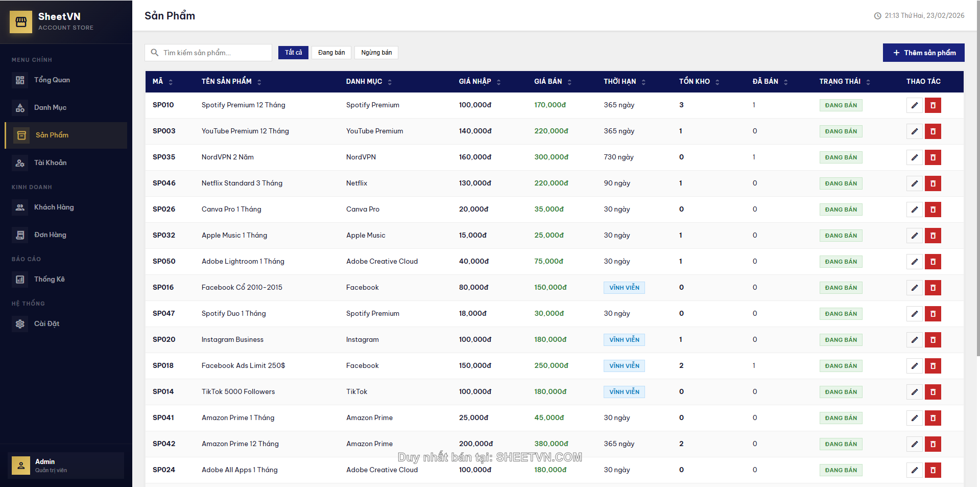The height and width of the screenshot is (487, 980).
Task: Click the product search input field
Action: [x=214, y=53]
